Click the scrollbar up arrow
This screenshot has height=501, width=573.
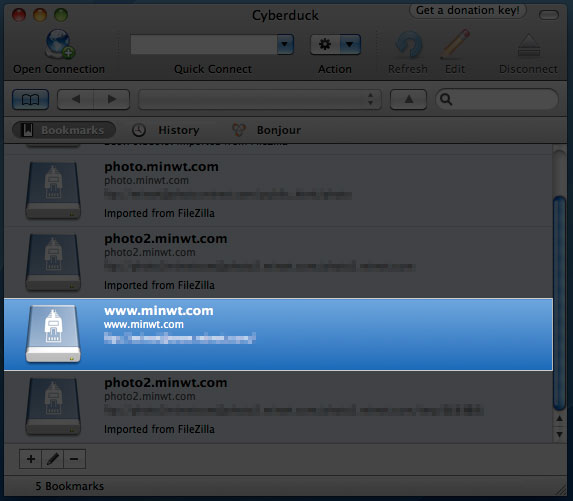point(559,418)
